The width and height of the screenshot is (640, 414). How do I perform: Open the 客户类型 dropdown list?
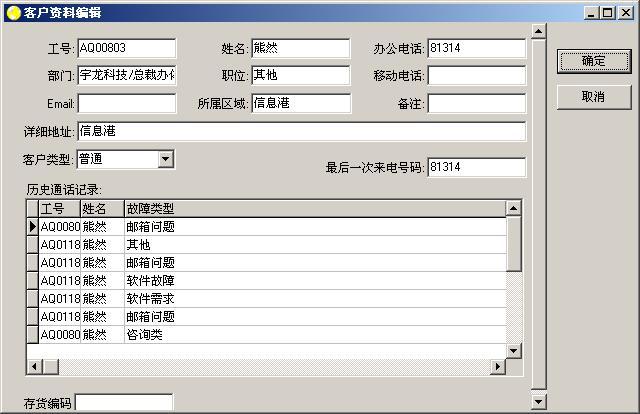click(166, 159)
